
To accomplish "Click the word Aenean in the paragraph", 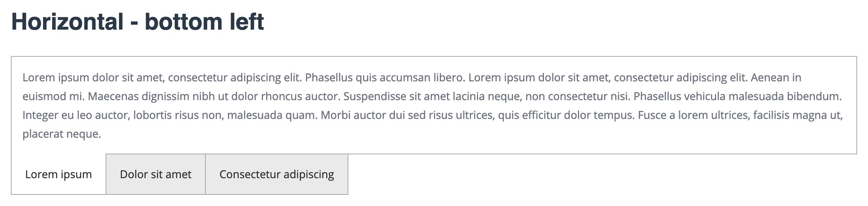I will coord(768,78).
